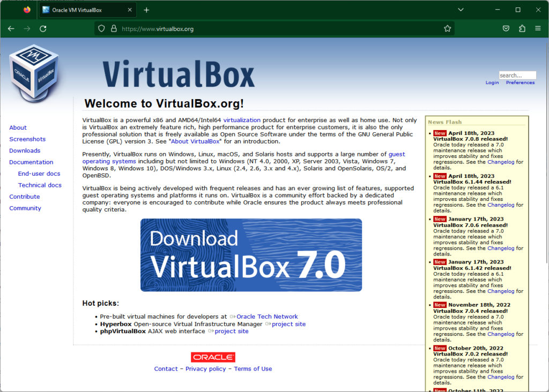The image size is (549, 392).
Task: Open the Contribute sidebar link
Action: click(x=25, y=197)
